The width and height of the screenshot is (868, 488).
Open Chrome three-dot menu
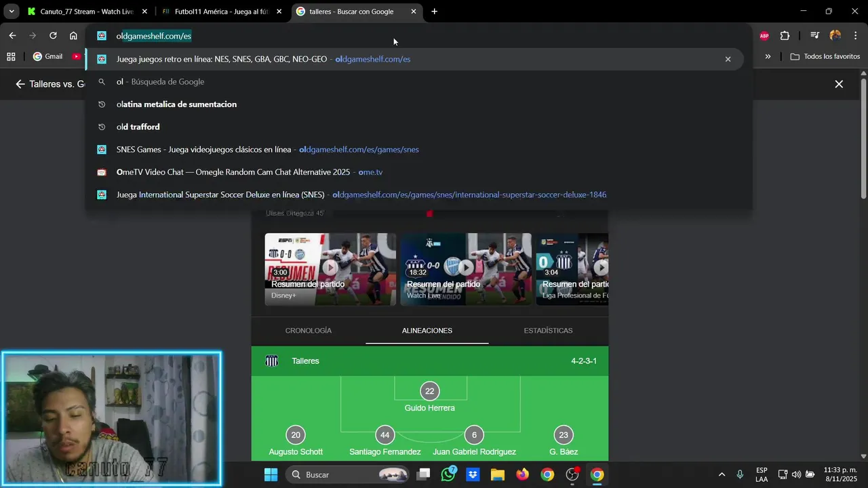(x=855, y=36)
